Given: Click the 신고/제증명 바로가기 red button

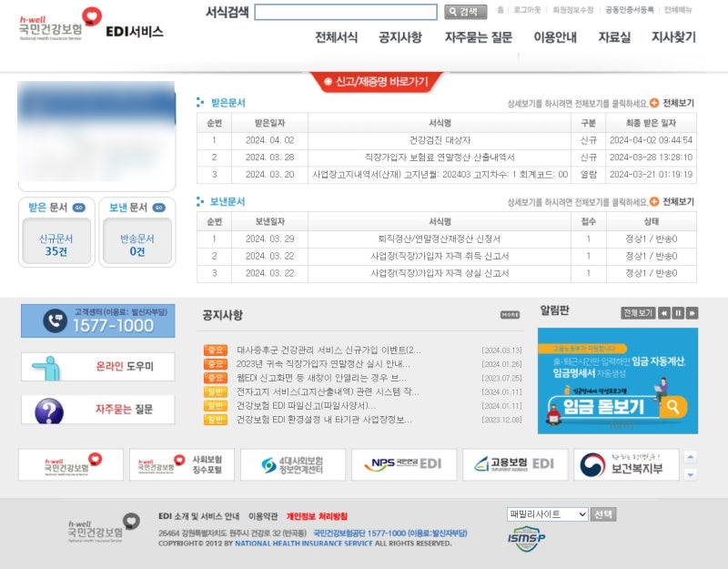Looking at the screenshot, I should (x=376, y=82).
